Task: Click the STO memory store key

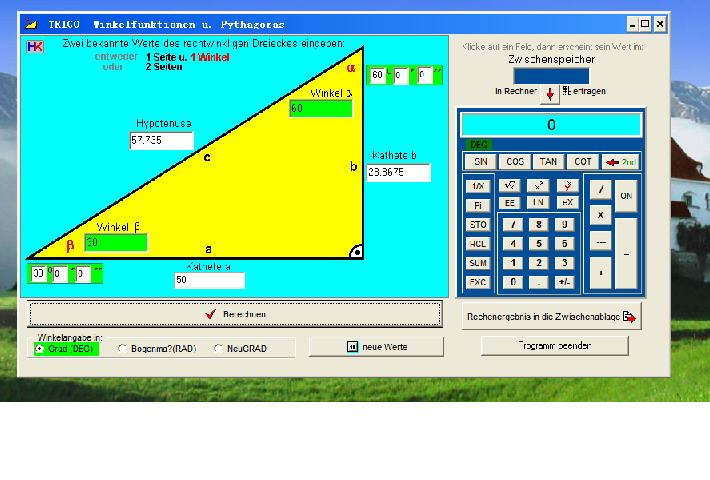Action: 478,225
